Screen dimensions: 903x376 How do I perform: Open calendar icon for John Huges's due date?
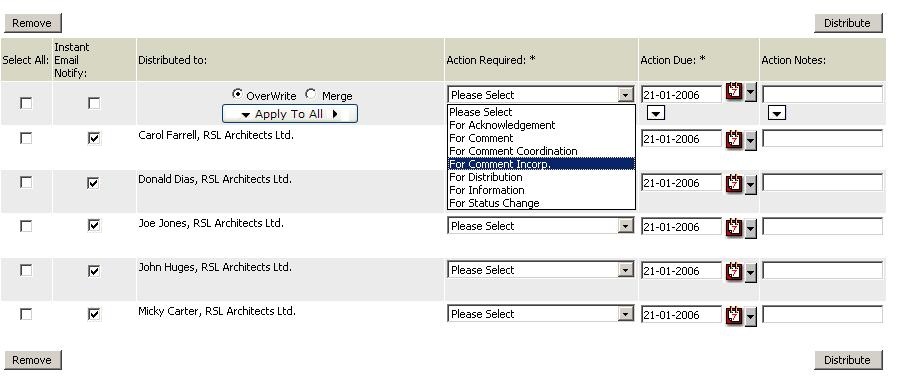pyautogui.click(x=734, y=271)
